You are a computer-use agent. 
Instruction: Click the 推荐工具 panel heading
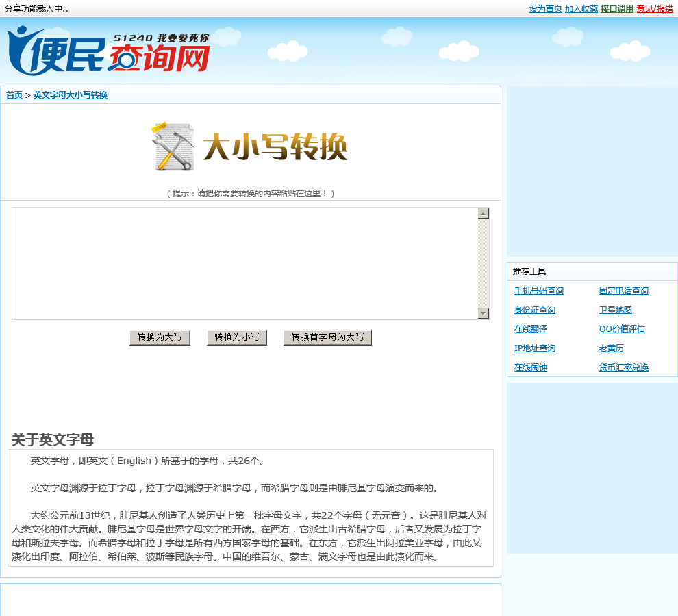tap(529, 272)
